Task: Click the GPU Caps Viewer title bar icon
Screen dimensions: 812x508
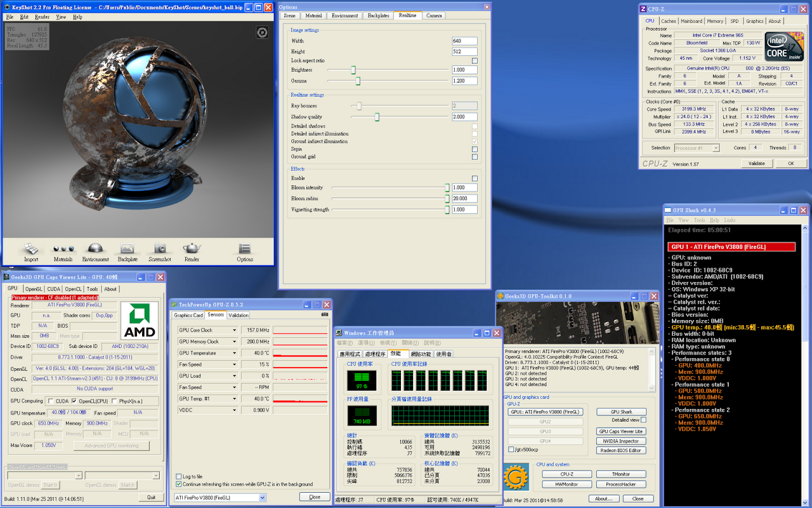Action: pyautogui.click(x=6, y=277)
